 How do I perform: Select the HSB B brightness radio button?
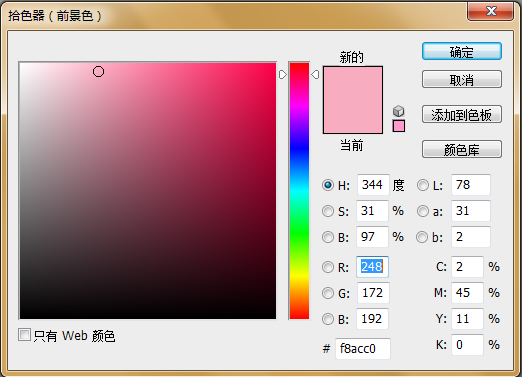coord(328,237)
